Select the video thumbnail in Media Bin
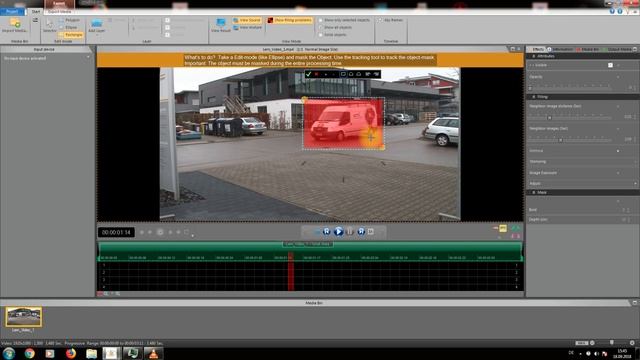 pyautogui.click(x=24, y=317)
